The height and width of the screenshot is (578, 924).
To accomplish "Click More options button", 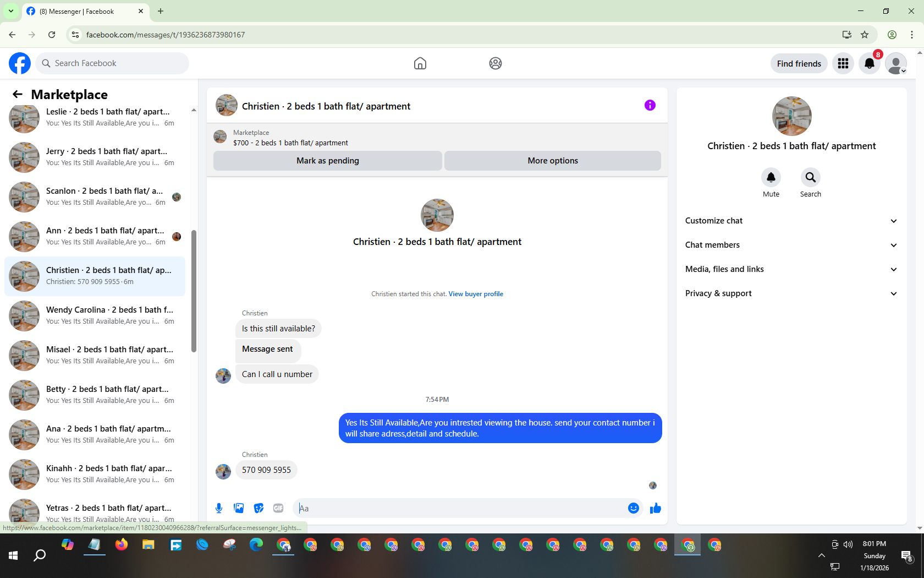I will [553, 161].
